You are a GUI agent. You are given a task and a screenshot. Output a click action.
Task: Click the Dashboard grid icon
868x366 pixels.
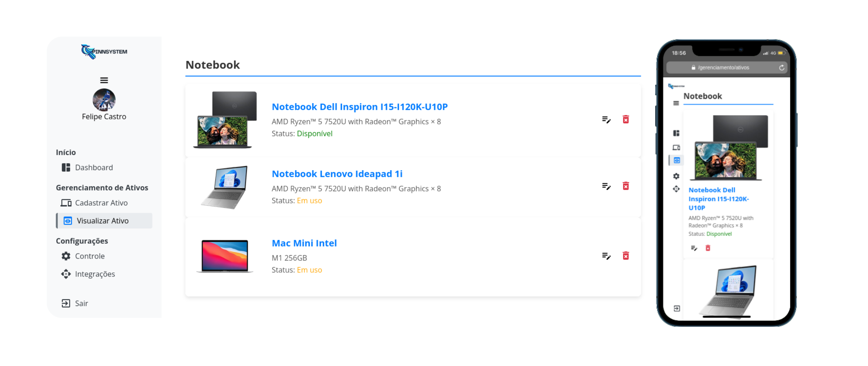[66, 167]
